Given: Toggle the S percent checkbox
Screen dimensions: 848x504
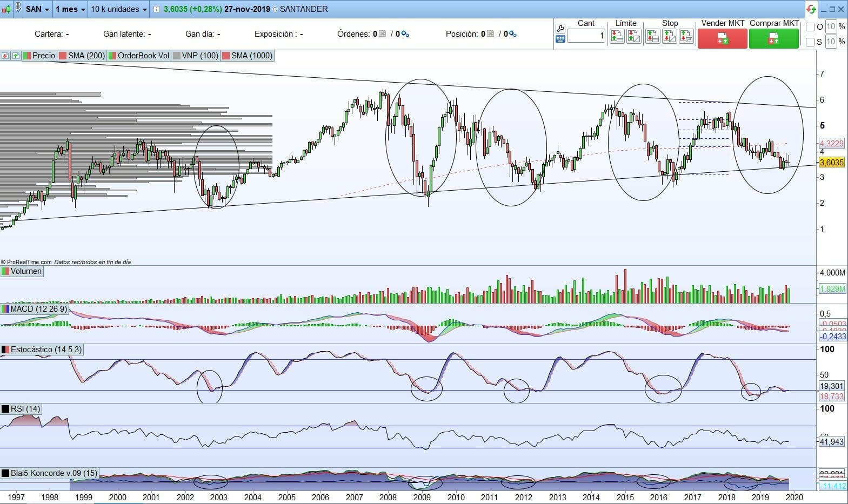Looking at the screenshot, I should click(810, 42).
